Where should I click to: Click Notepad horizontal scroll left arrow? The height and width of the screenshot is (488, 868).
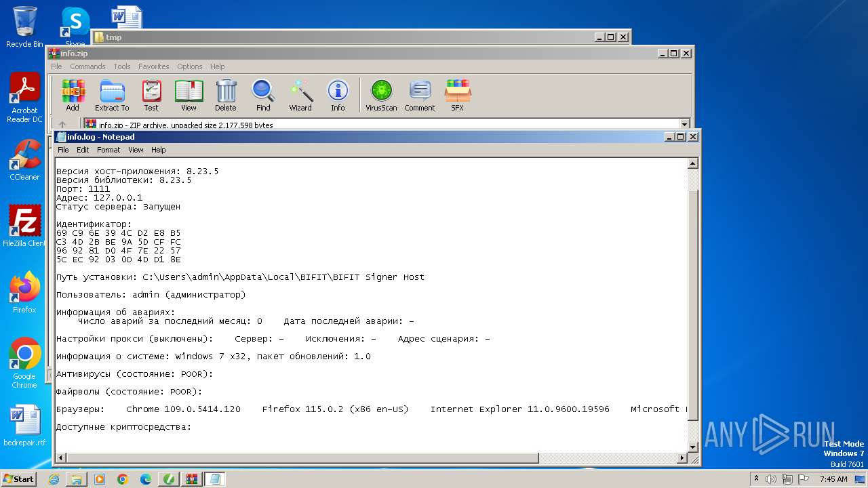pos(61,458)
